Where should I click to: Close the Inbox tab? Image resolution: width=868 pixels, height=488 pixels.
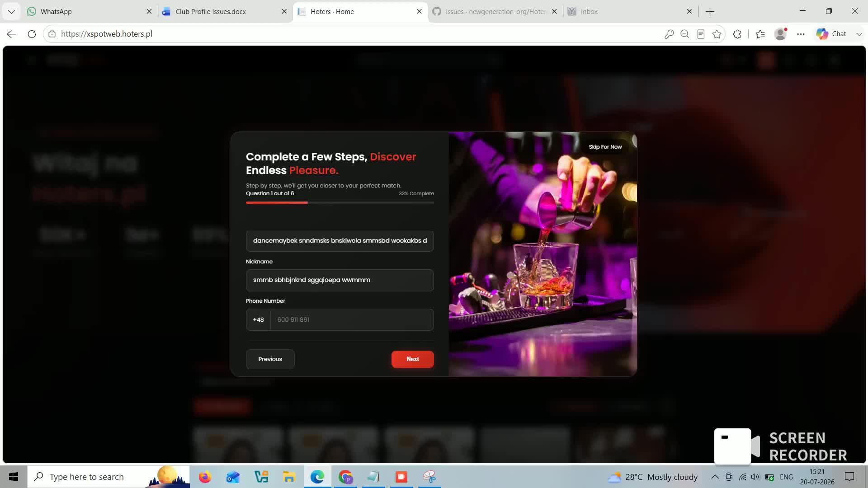pyautogui.click(x=689, y=12)
